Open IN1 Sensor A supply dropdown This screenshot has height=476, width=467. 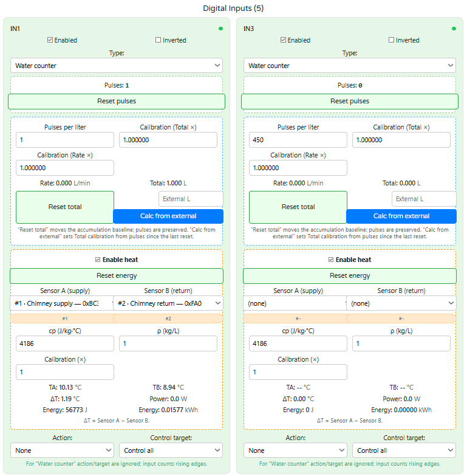(62, 303)
